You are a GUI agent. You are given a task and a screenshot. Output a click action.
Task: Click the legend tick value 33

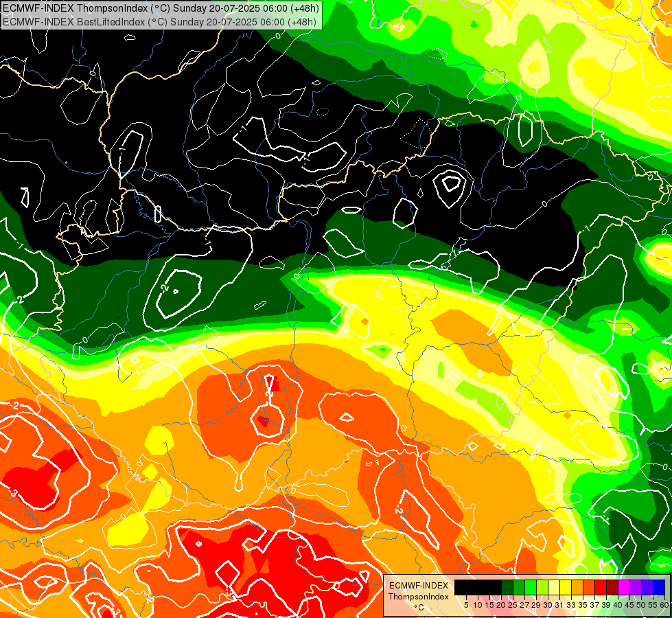pos(571,605)
